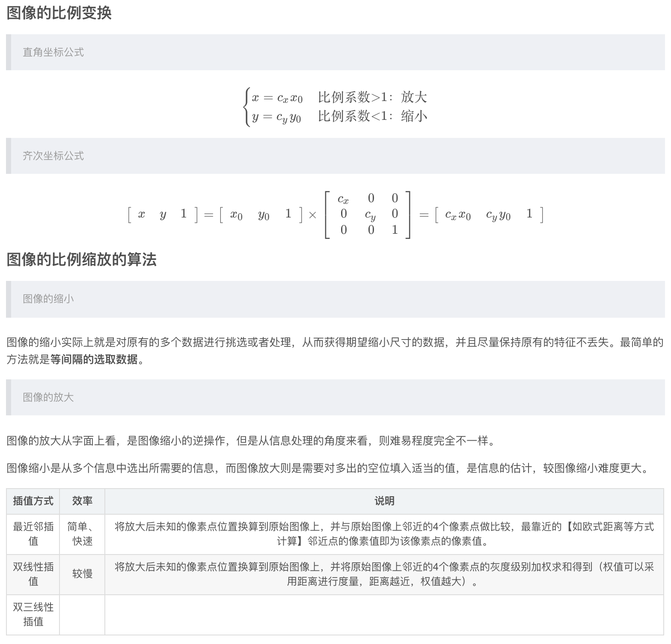671x644 pixels.
Task: Click the paragraph starting 图像的放大从字面上看
Action: coord(251,441)
